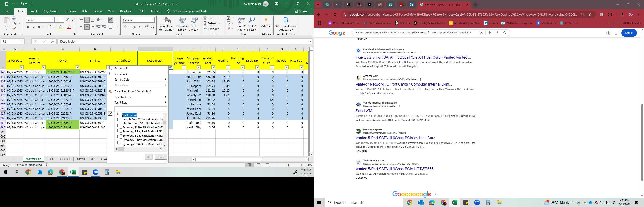The image size is (644, 207).
Task: Open the Formulas ribbon tab
Action: point(70,11)
